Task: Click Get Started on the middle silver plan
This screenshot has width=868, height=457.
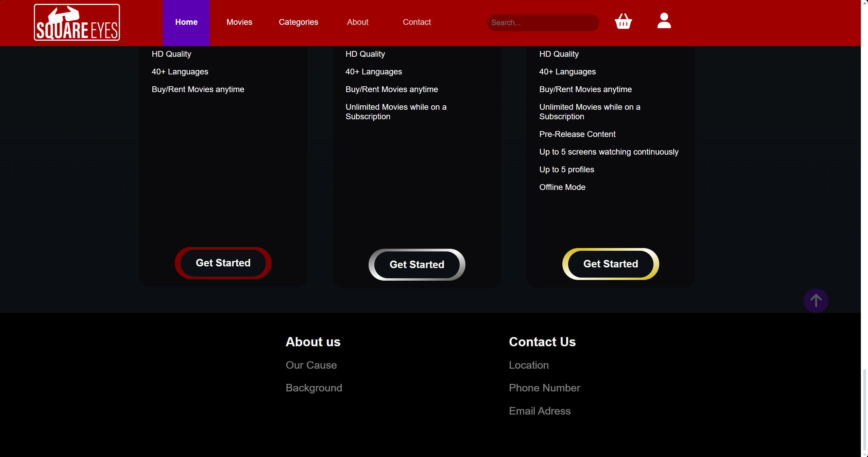Action: coord(416,265)
